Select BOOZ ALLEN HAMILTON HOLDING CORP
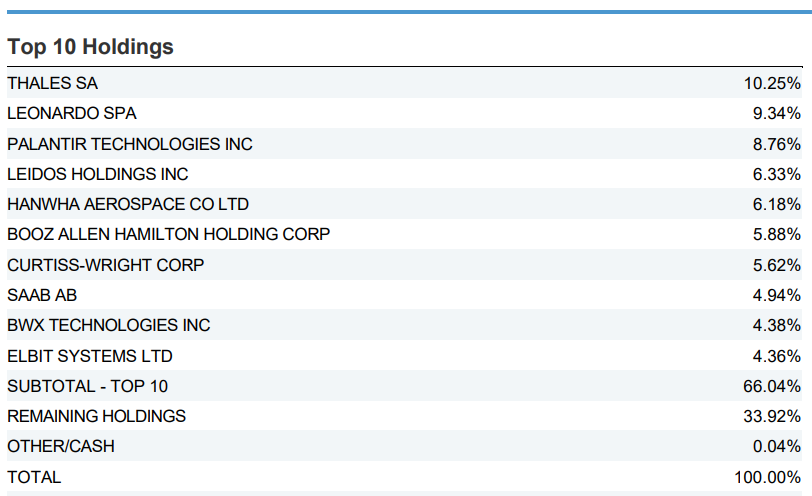The height and width of the screenshot is (496, 812). click(x=169, y=235)
